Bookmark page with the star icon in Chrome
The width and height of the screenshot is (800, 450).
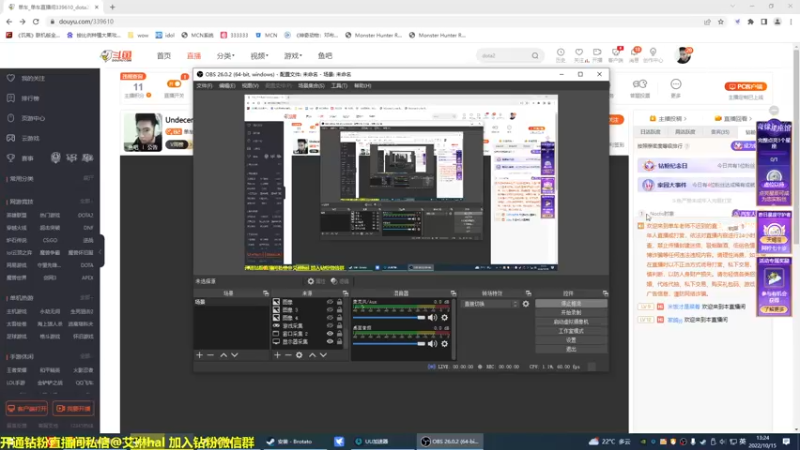point(720,22)
